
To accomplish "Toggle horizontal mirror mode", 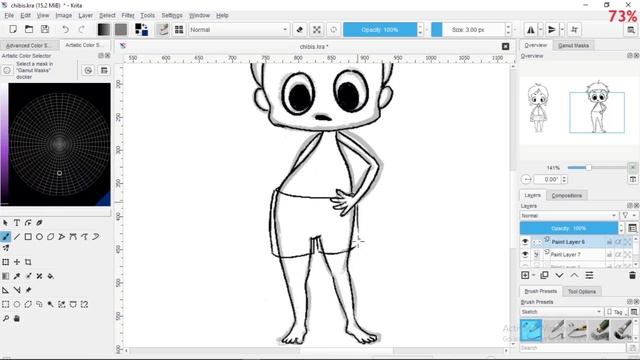I will click(x=531, y=29).
